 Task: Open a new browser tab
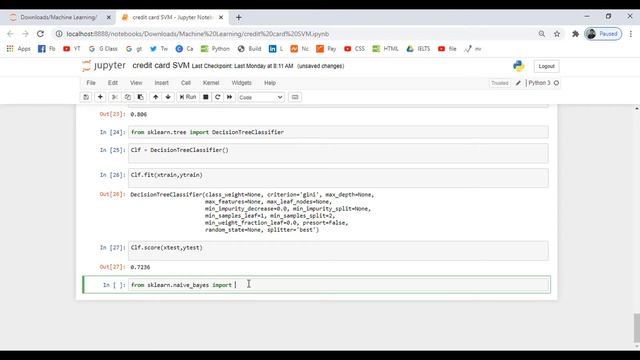(239, 17)
